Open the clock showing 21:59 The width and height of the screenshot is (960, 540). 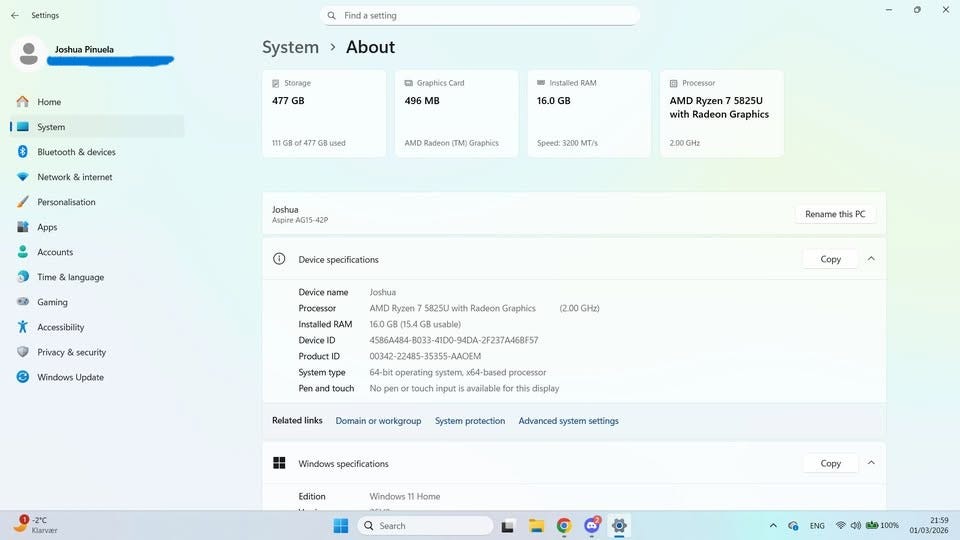point(928,525)
